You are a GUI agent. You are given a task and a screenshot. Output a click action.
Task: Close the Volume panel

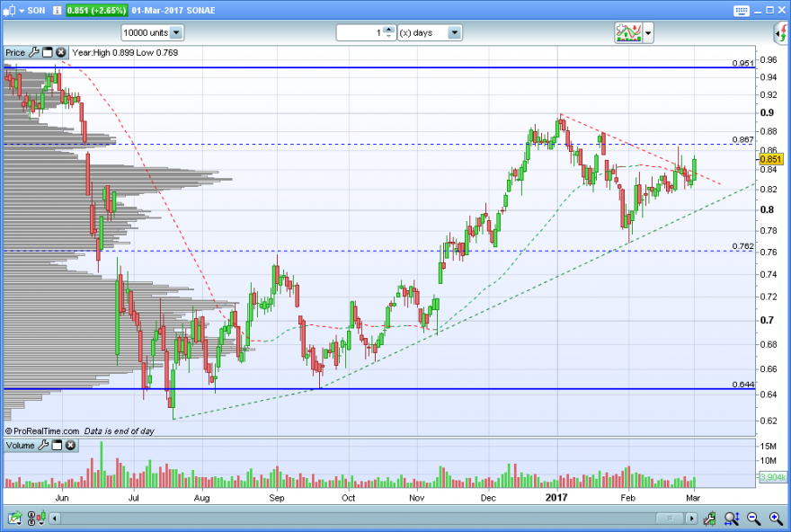71,445
